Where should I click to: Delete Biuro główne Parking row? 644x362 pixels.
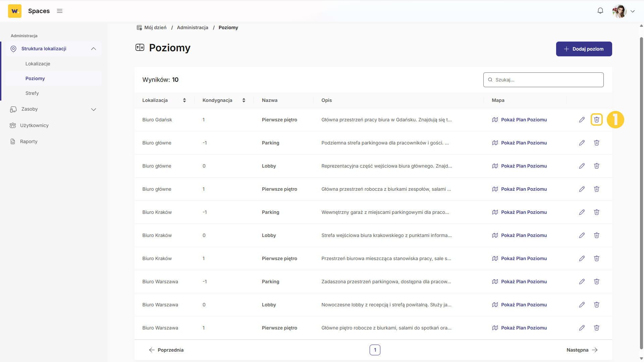tap(597, 143)
